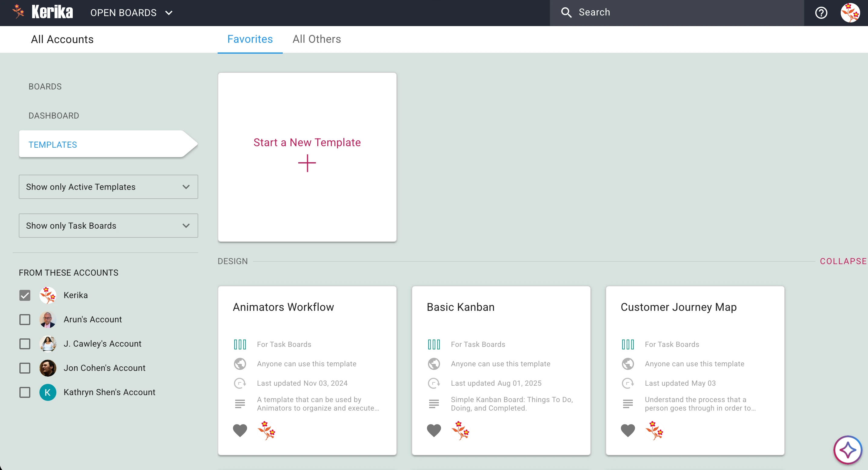Open the Basic Kanban template title
The image size is (868, 470).
pos(460,307)
